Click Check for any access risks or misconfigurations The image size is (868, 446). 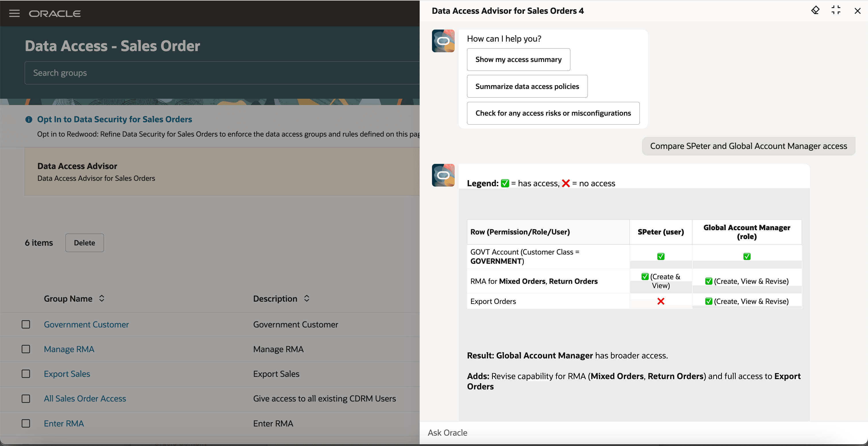[553, 113]
